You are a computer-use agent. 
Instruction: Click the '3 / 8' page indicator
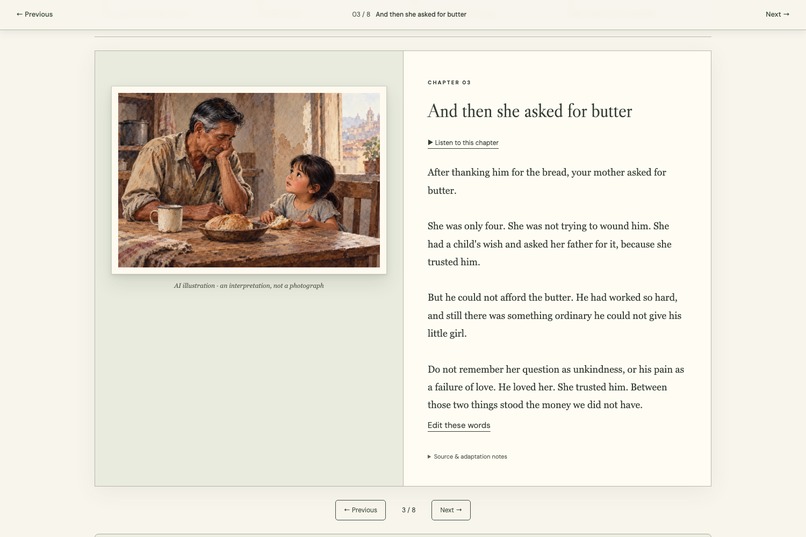point(409,510)
